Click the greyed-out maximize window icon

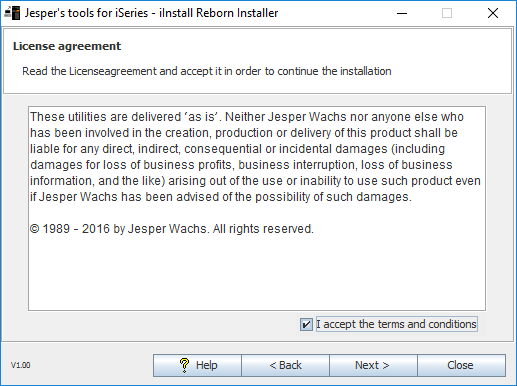point(447,13)
